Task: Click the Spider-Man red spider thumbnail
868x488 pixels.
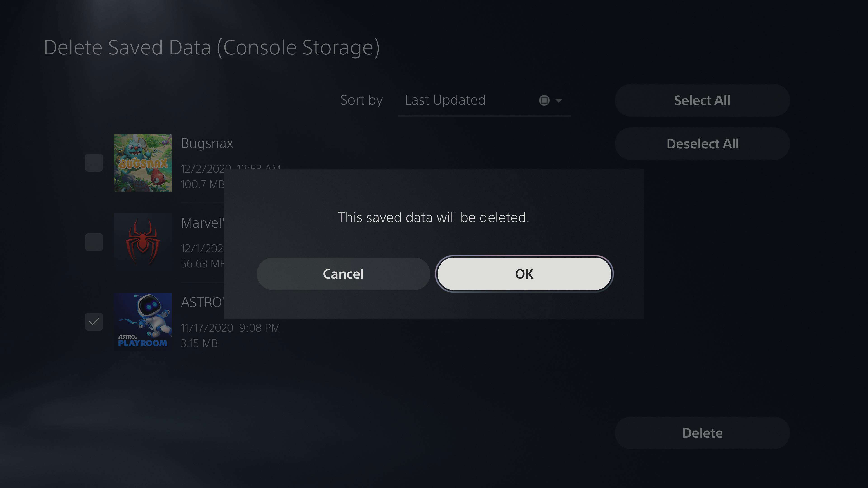Action: point(143,242)
